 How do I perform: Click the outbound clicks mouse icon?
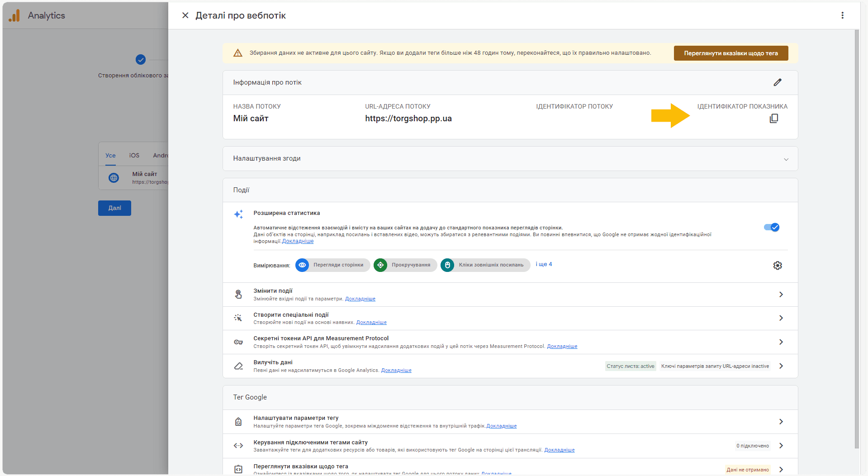(x=447, y=265)
